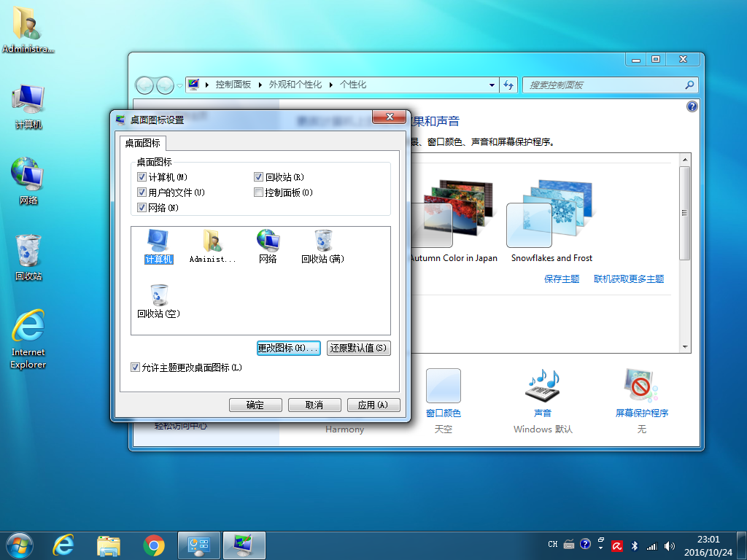Image resolution: width=747 pixels, height=560 pixels.
Task: Launch Google Chrome from the taskbar
Action: [x=154, y=545]
